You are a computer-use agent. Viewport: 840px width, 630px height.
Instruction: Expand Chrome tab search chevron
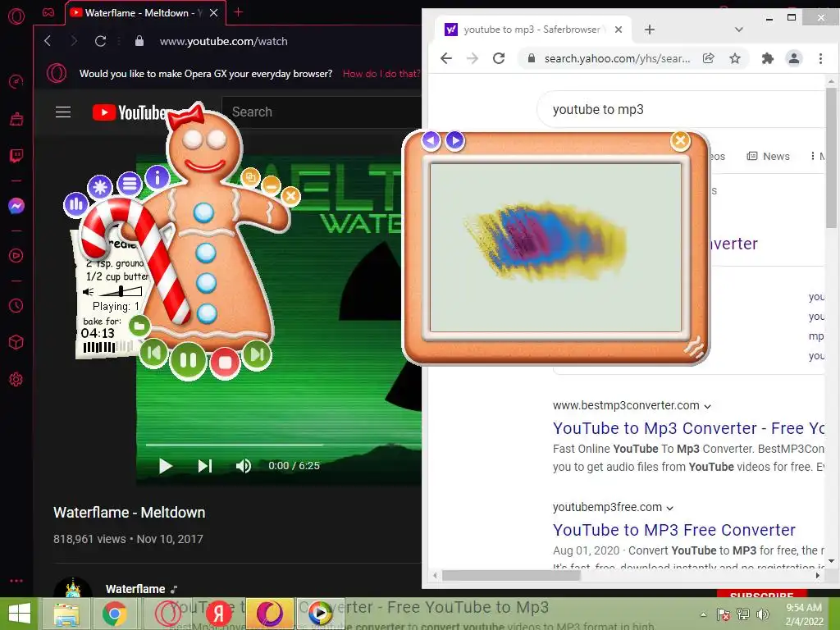pyautogui.click(x=739, y=30)
